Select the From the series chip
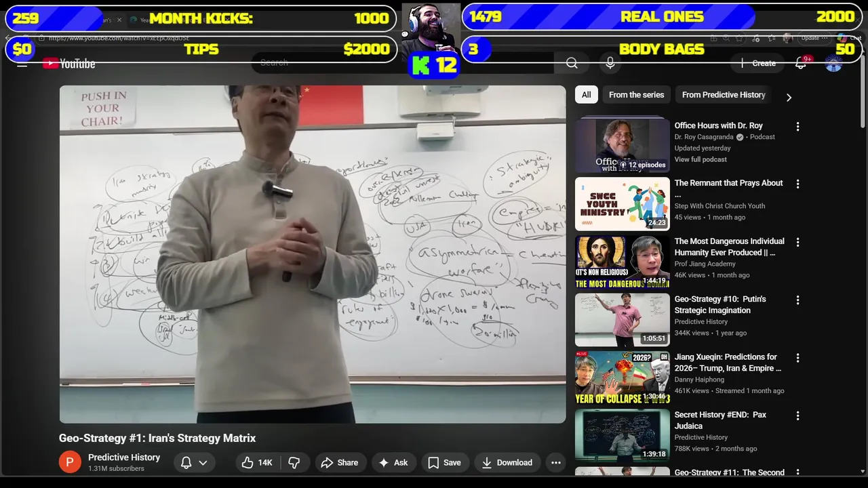 (636, 95)
